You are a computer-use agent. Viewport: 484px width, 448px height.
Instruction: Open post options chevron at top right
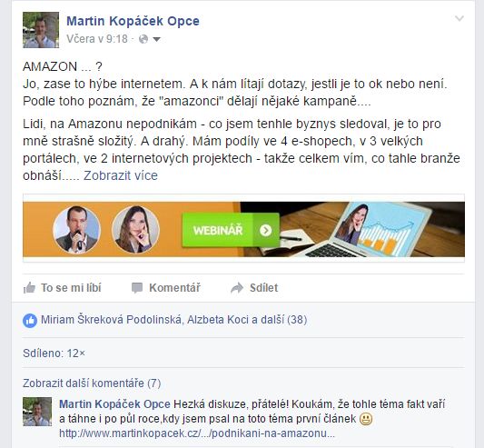459,18
